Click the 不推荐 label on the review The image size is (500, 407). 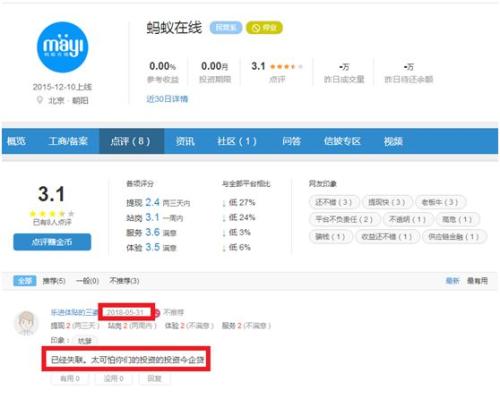click(x=173, y=312)
